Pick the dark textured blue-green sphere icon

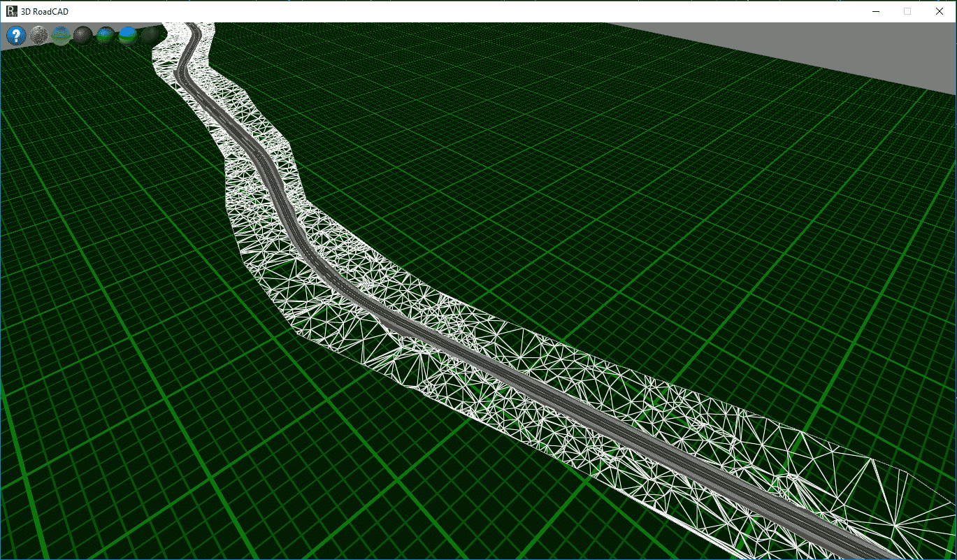[106, 36]
